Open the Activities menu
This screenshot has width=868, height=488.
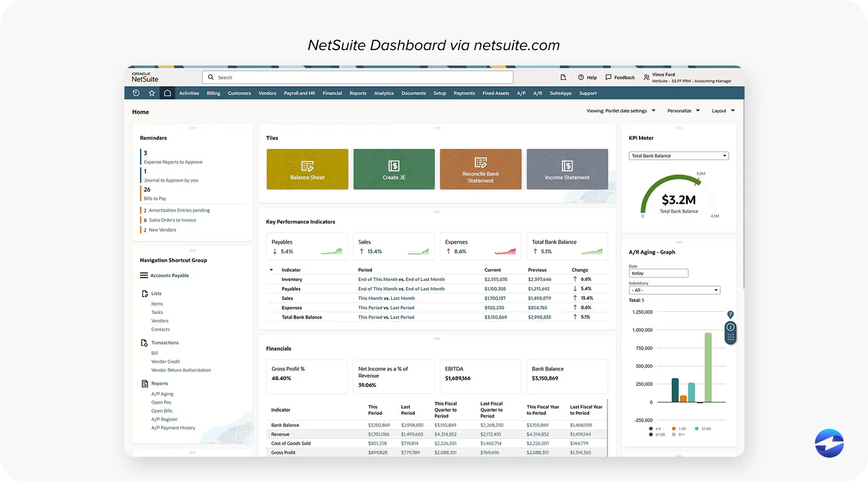click(189, 93)
